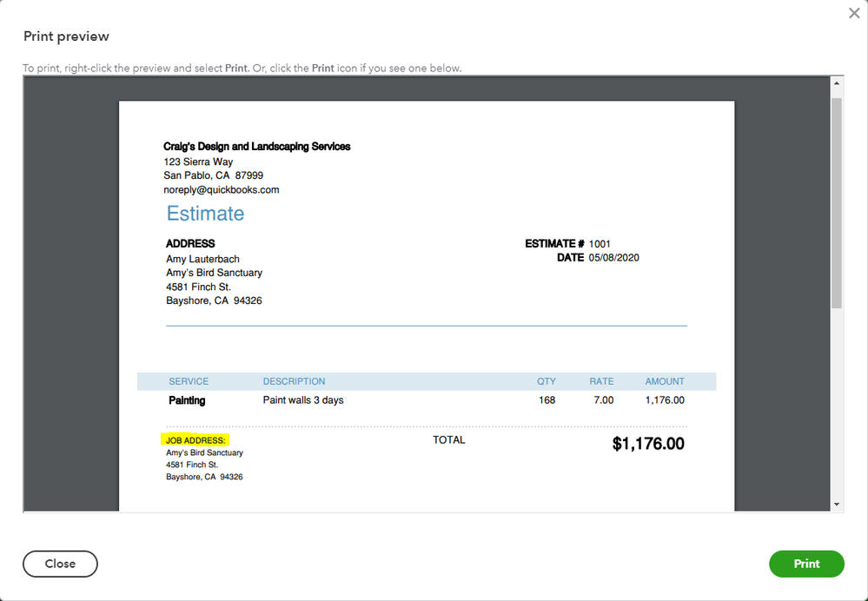Click the QTY column header

(x=547, y=381)
